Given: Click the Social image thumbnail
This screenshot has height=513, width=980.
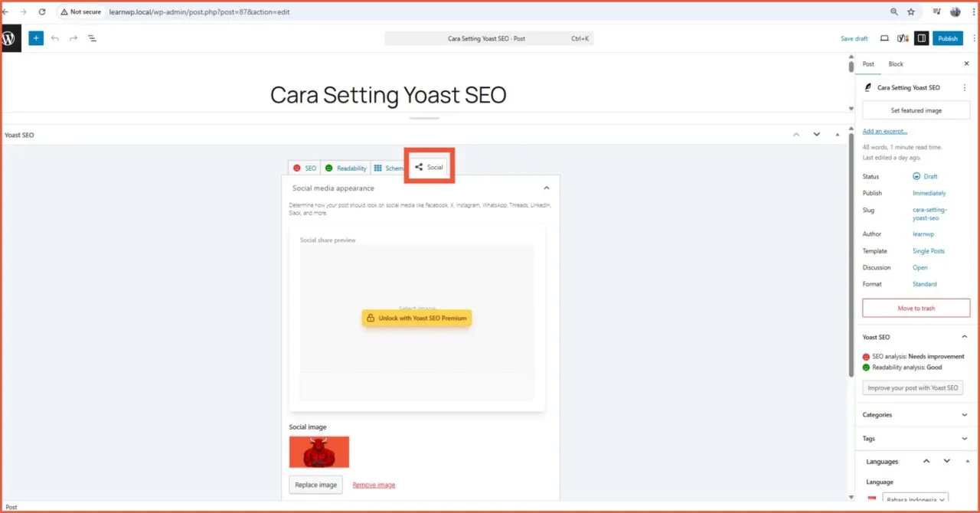Looking at the screenshot, I should (x=318, y=452).
